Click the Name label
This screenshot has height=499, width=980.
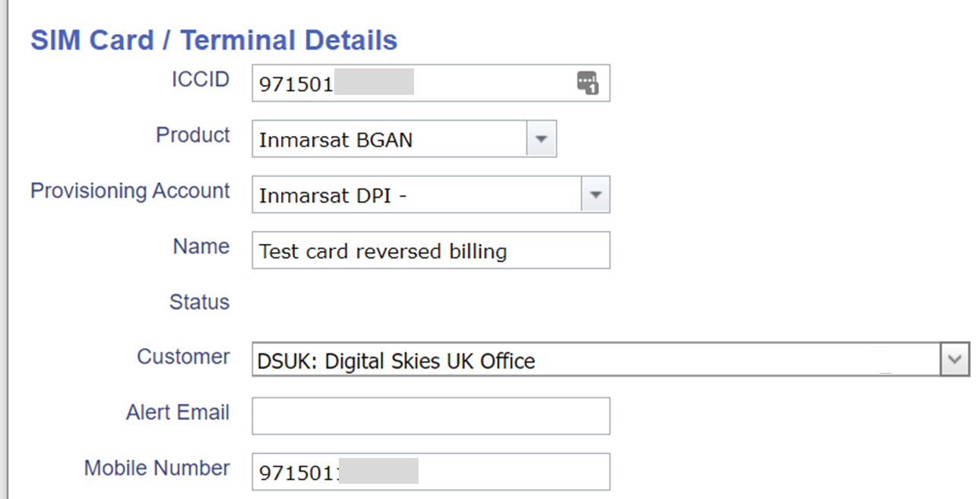[x=201, y=246]
